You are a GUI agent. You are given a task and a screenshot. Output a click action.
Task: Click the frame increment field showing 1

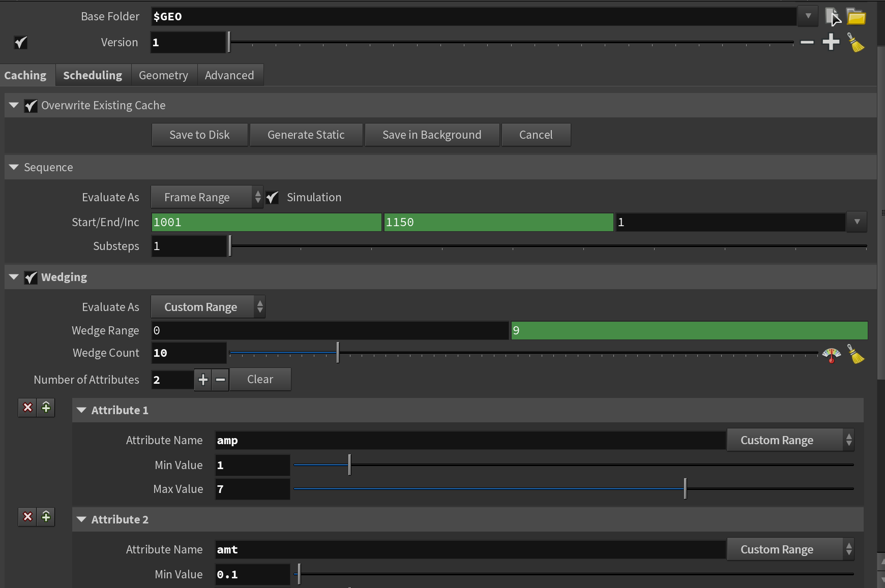(731, 222)
